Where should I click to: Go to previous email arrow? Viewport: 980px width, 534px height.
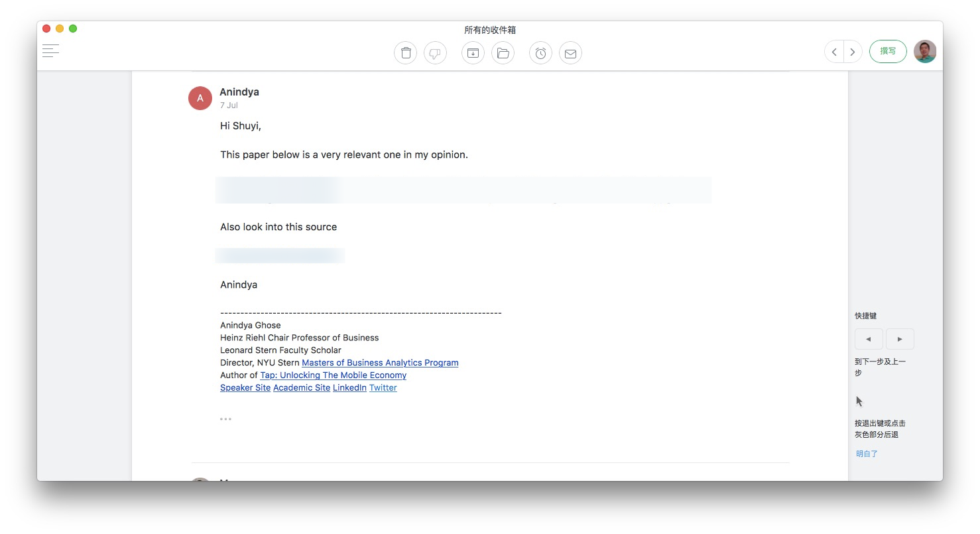(834, 52)
